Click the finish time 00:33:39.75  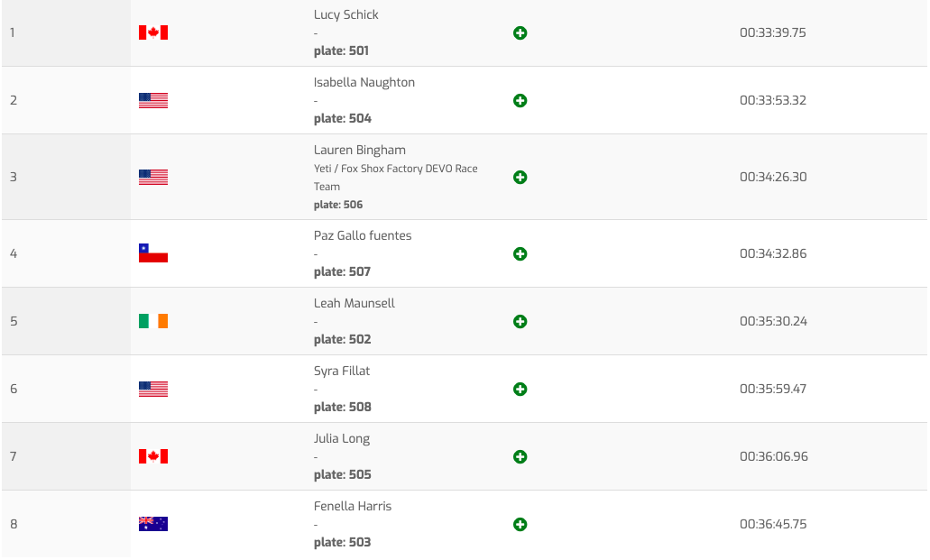pos(772,32)
